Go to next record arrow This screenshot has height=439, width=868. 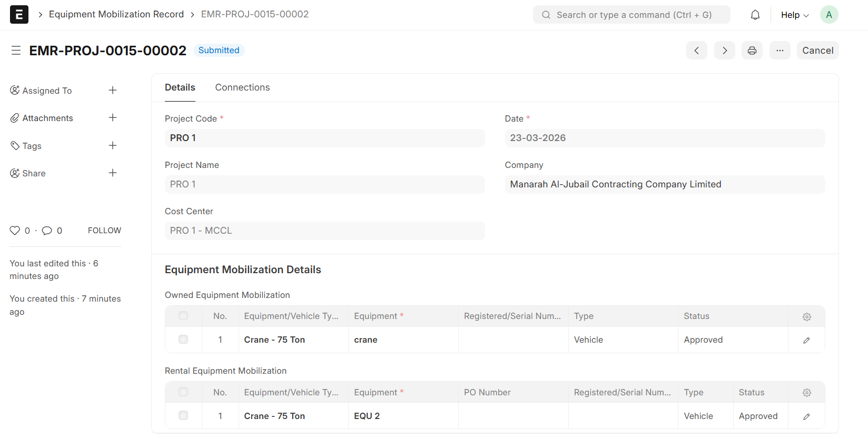point(724,51)
